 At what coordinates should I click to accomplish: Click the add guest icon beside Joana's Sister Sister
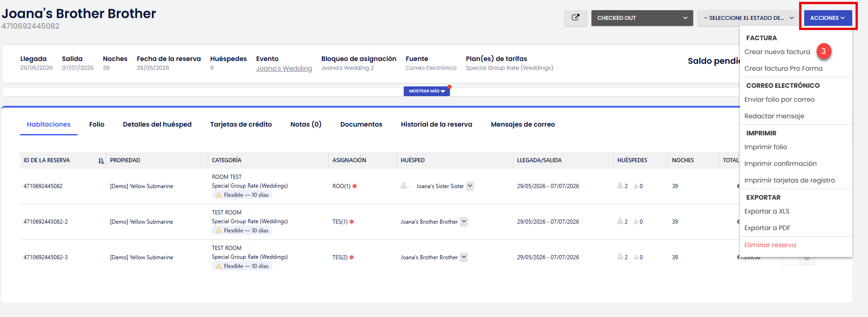click(406, 186)
